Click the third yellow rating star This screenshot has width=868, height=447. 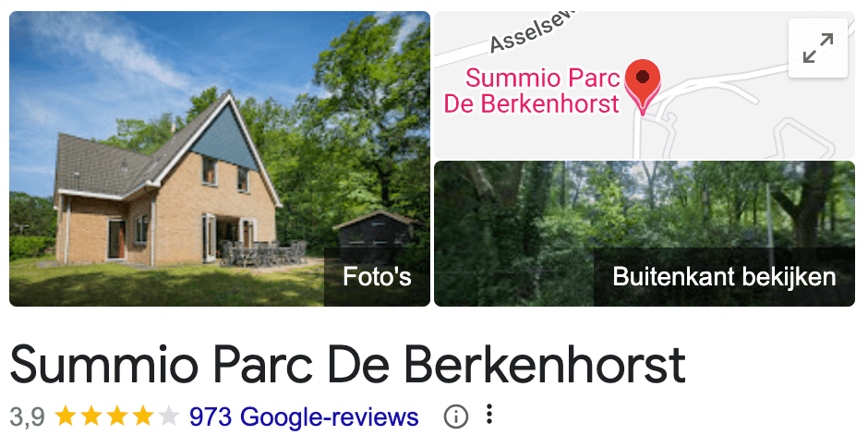[x=116, y=416]
